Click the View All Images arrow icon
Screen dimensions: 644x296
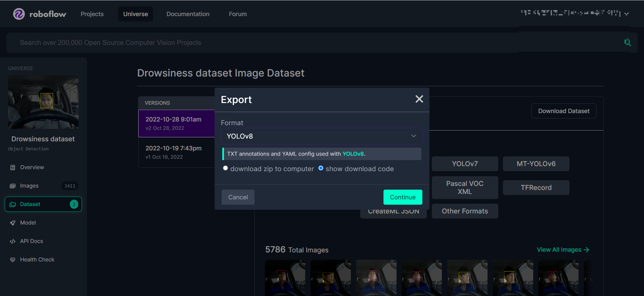click(586, 250)
